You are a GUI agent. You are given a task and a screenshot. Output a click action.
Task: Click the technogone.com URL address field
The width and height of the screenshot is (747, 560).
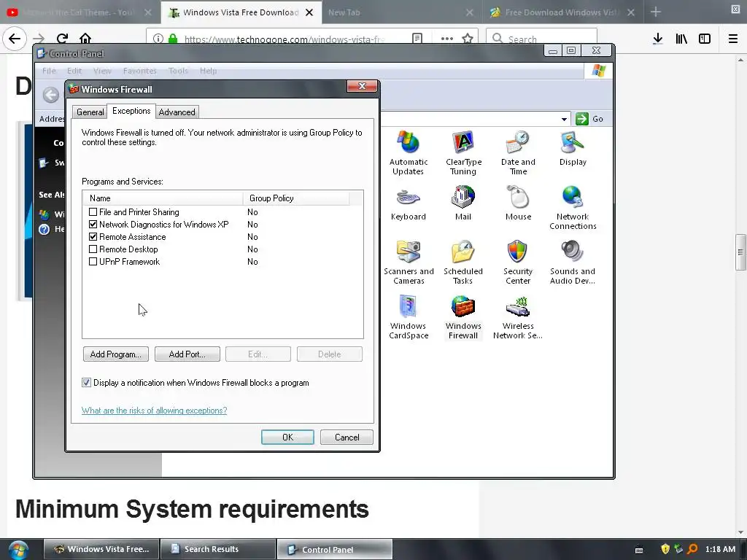[284, 39]
